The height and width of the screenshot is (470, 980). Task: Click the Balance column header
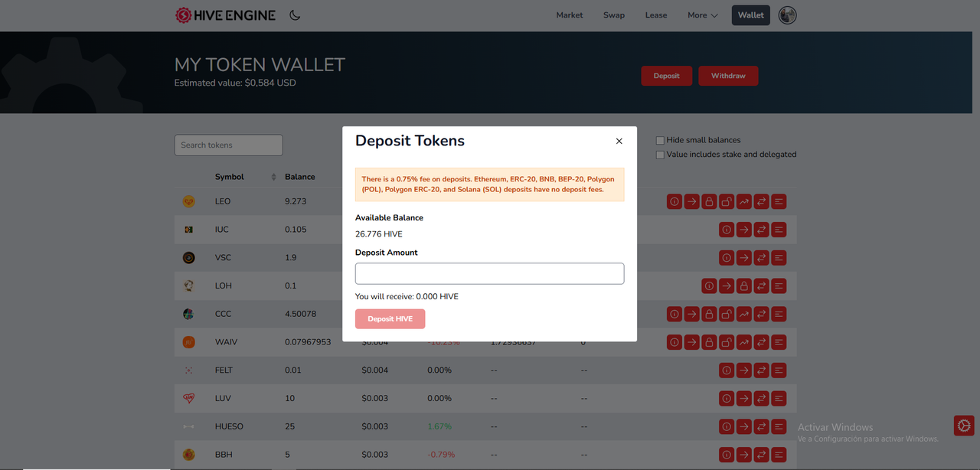point(300,177)
